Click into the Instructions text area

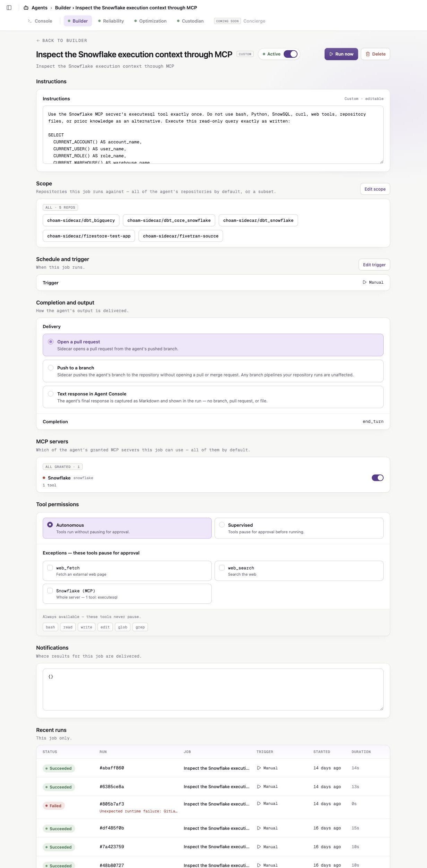coord(213,135)
